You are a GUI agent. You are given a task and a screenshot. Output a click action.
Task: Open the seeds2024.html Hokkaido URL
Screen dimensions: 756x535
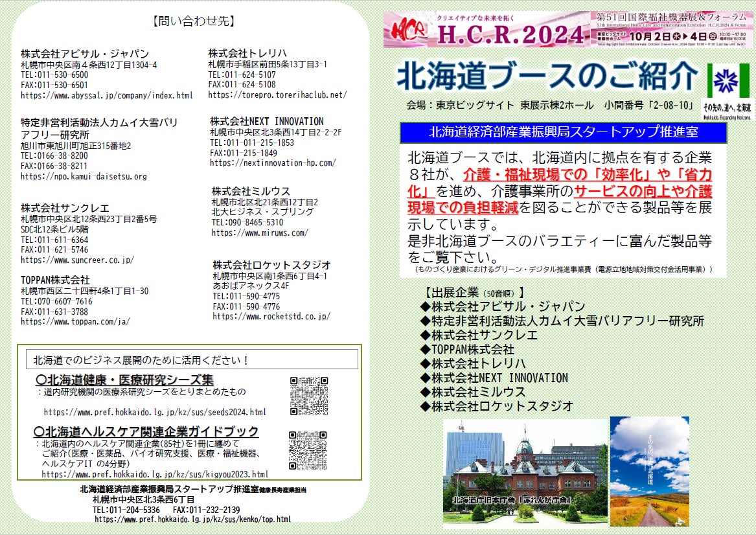[x=155, y=412]
